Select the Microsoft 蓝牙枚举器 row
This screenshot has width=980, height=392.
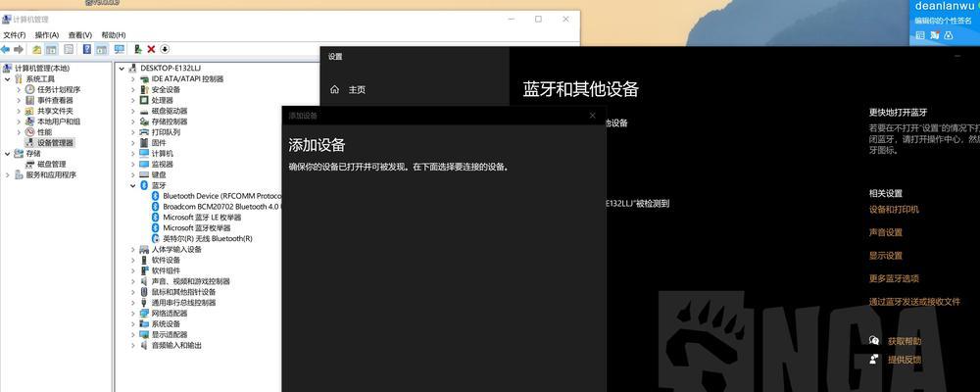coord(191,227)
